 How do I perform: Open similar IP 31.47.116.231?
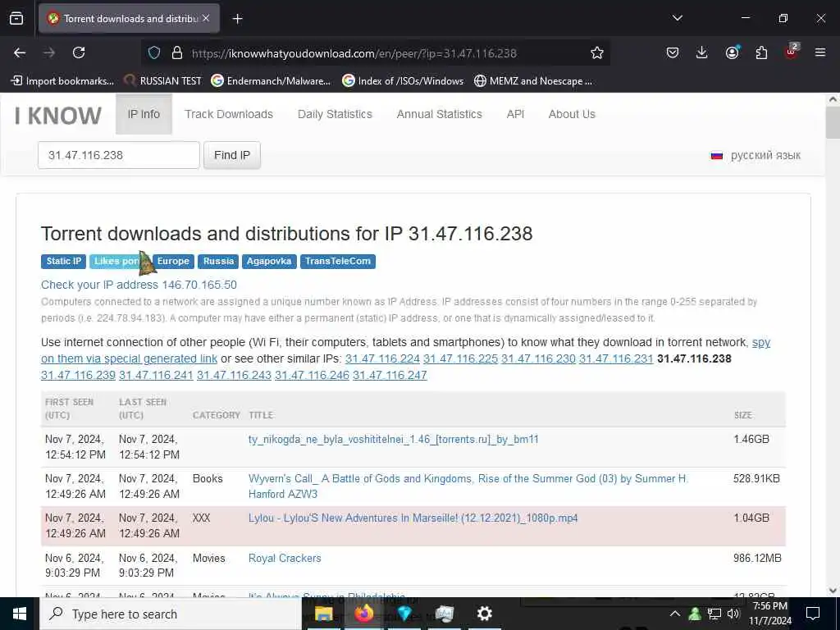(616, 358)
